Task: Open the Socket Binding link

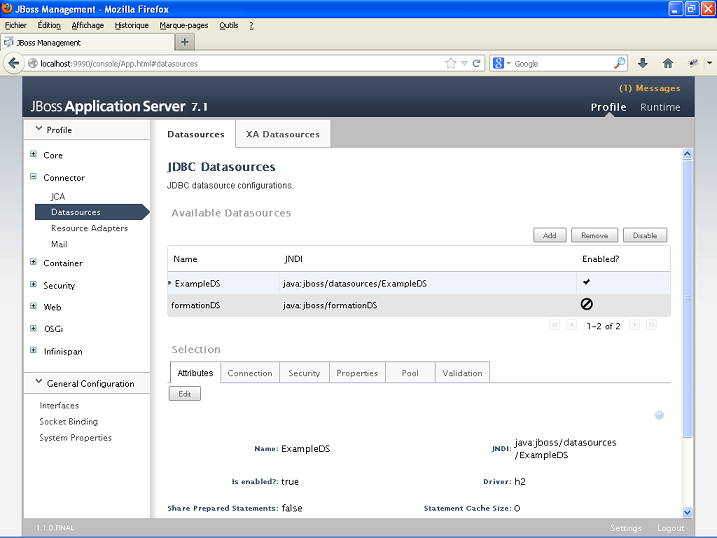Action: pyautogui.click(x=68, y=422)
